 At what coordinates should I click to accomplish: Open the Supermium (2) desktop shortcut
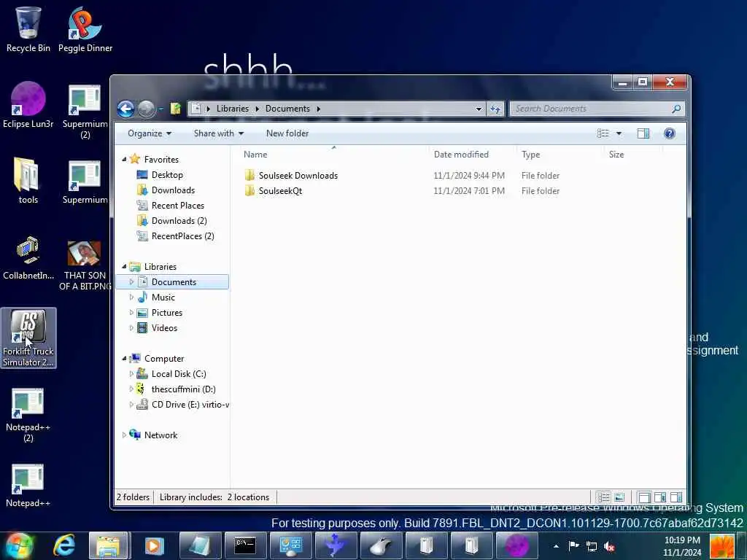pyautogui.click(x=85, y=112)
